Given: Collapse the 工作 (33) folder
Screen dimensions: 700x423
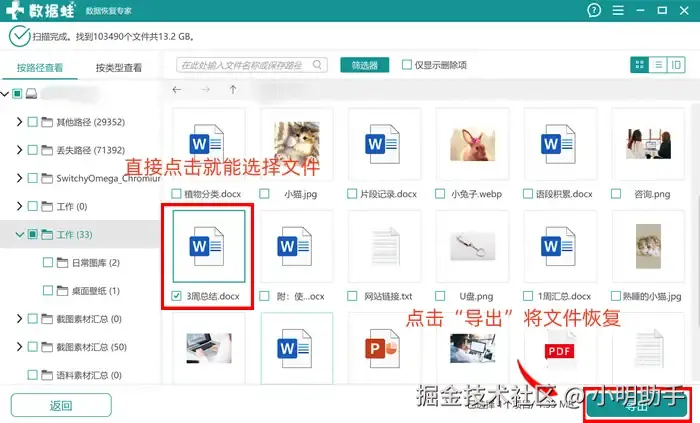Looking at the screenshot, I should pyautogui.click(x=19, y=234).
